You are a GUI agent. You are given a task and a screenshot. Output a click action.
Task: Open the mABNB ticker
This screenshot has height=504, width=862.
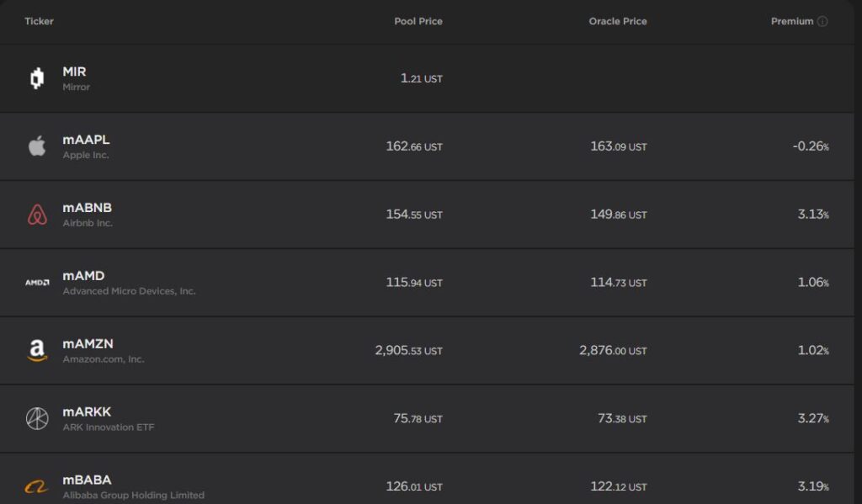pyautogui.click(x=87, y=208)
